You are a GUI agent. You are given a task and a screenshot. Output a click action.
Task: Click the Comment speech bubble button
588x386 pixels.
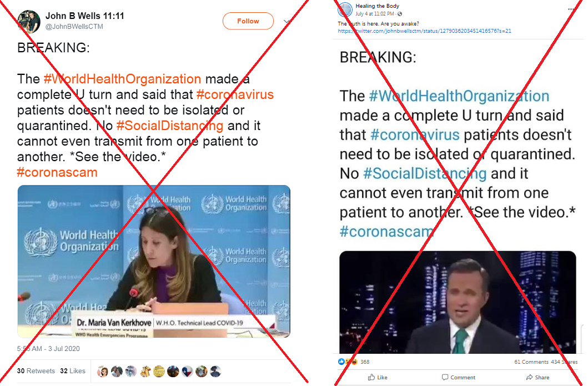pyautogui.click(x=459, y=377)
